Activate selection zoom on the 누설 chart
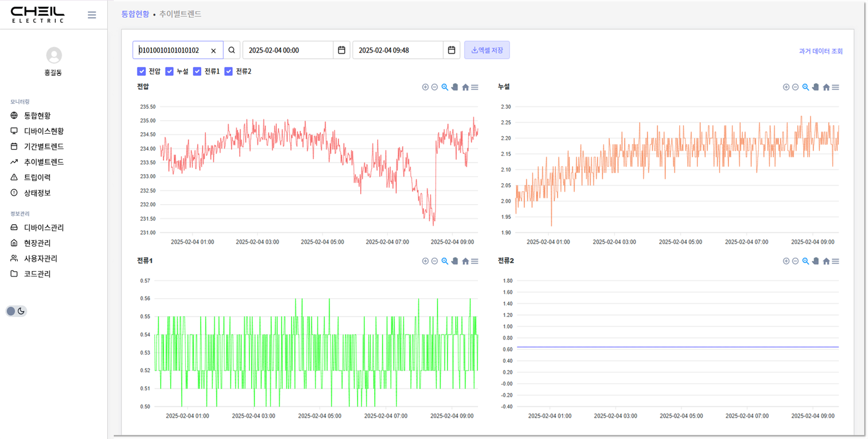Viewport: 868px width, 439px height. [805, 87]
